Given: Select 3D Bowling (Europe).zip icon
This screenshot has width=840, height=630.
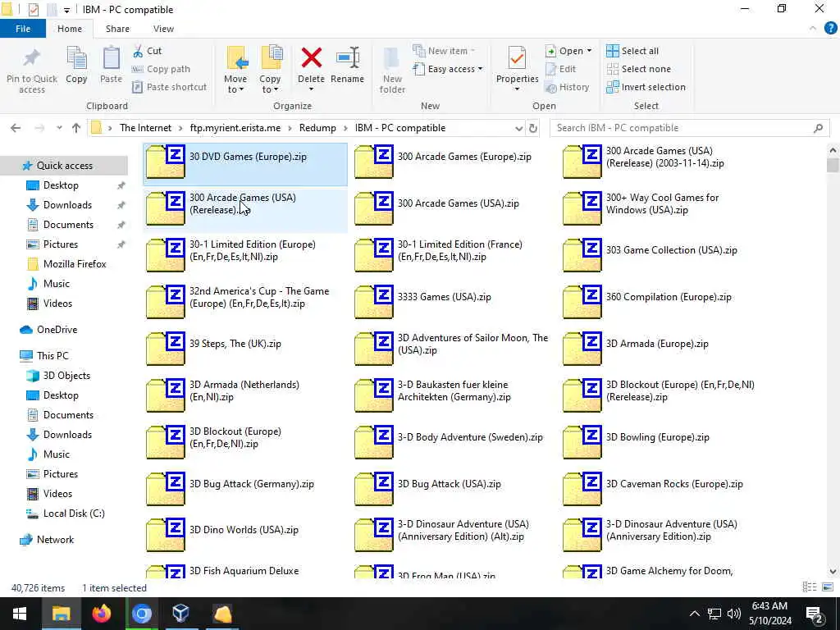Looking at the screenshot, I should (582, 441).
